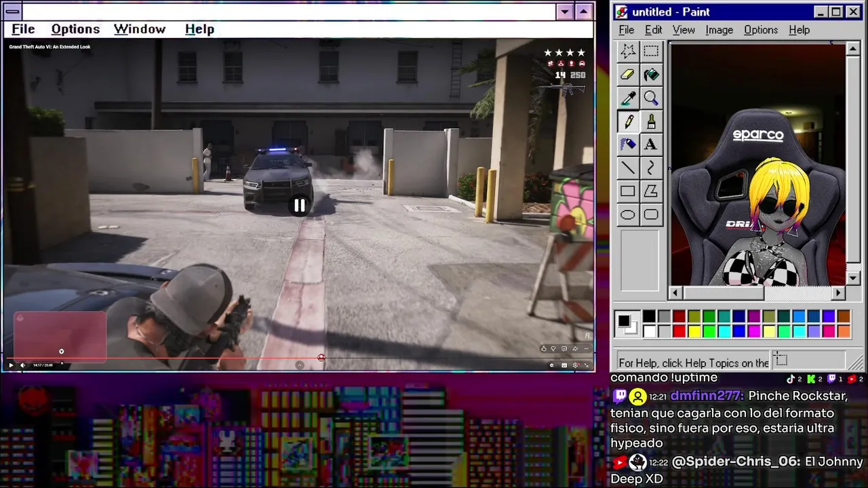The width and height of the screenshot is (868, 488).
Task: Activate the Pick Color eyedropper tool
Action: tap(628, 98)
